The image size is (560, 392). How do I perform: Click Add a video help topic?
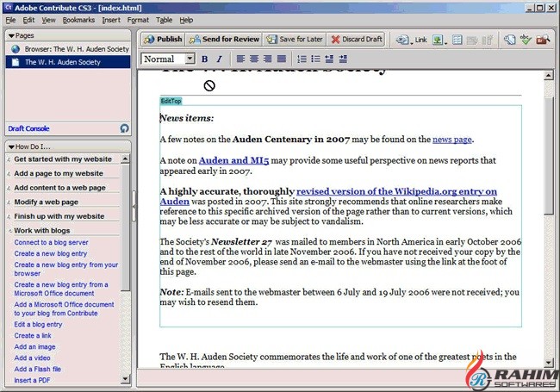(x=32, y=358)
